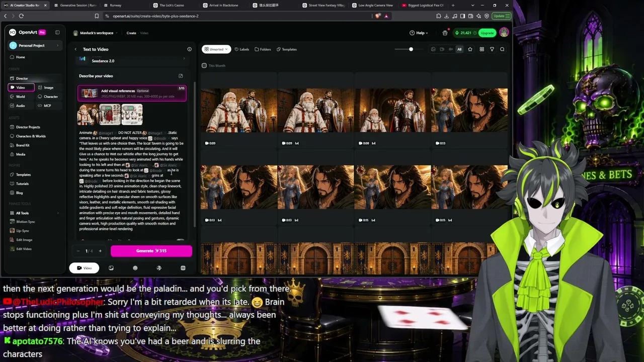Toggle the This Month select-all checkbox
This screenshot has height=362, width=644.
tap(204, 65)
